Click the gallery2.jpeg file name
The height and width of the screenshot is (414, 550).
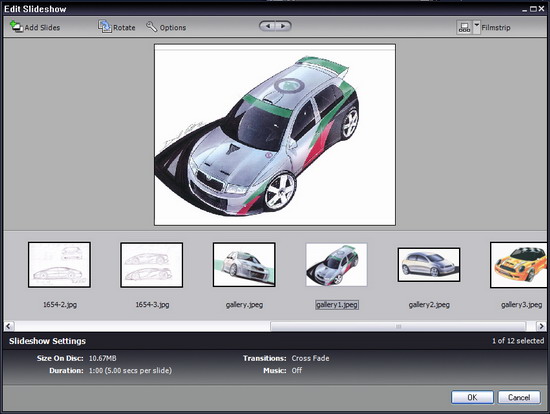click(429, 305)
